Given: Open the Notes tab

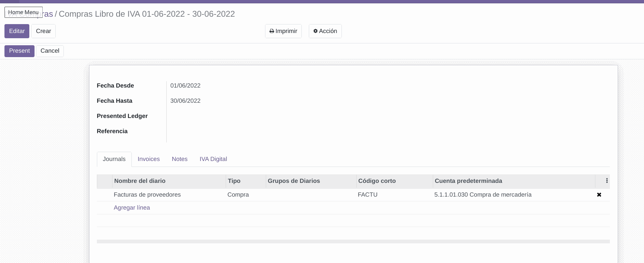Looking at the screenshot, I should (x=180, y=159).
